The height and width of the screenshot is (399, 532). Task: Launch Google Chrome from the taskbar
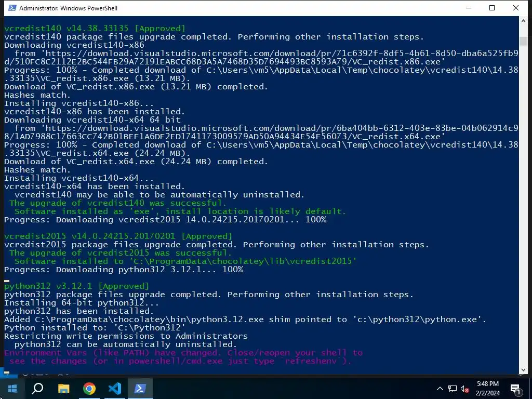[89, 389]
